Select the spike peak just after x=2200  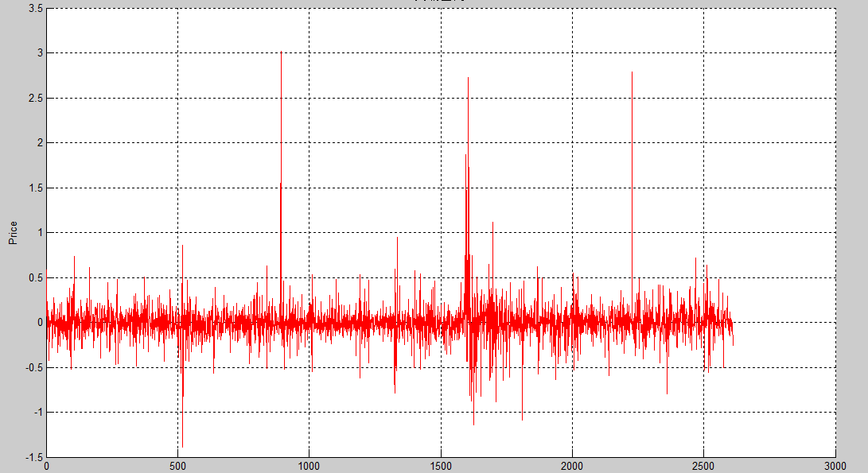pyautogui.click(x=632, y=72)
